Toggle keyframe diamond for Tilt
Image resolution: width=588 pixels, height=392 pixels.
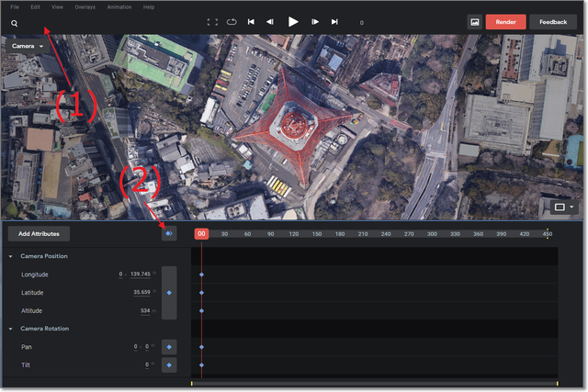pyautogui.click(x=169, y=364)
